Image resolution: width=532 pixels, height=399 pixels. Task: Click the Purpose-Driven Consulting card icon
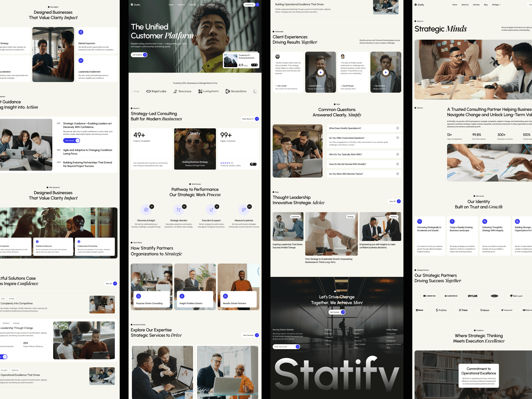tap(138, 296)
